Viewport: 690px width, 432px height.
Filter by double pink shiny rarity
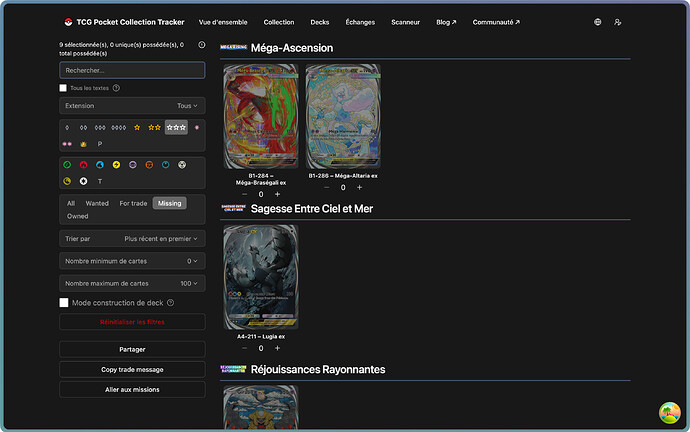point(67,144)
